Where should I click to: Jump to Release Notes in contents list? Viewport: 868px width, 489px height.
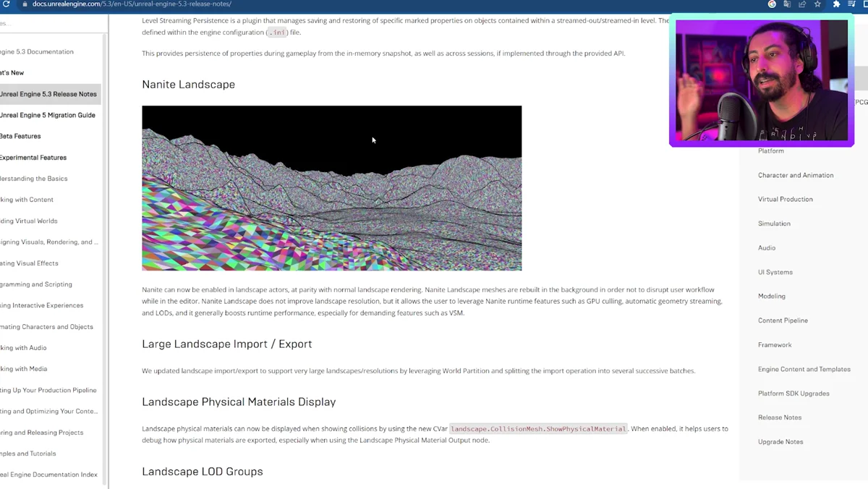click(780, 417)
